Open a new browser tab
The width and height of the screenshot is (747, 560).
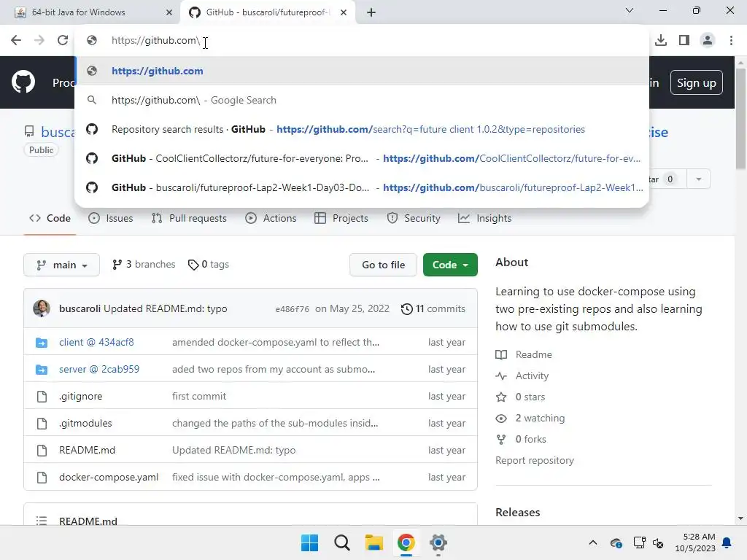coord(371,12)
